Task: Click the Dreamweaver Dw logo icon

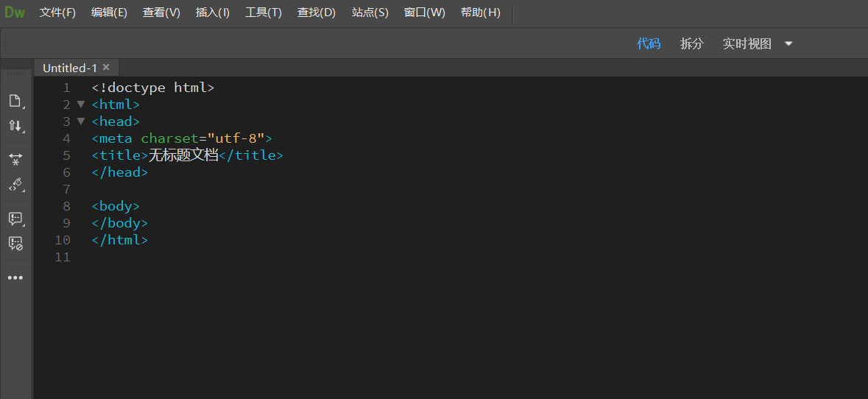Action: click(x=15, y=13)
